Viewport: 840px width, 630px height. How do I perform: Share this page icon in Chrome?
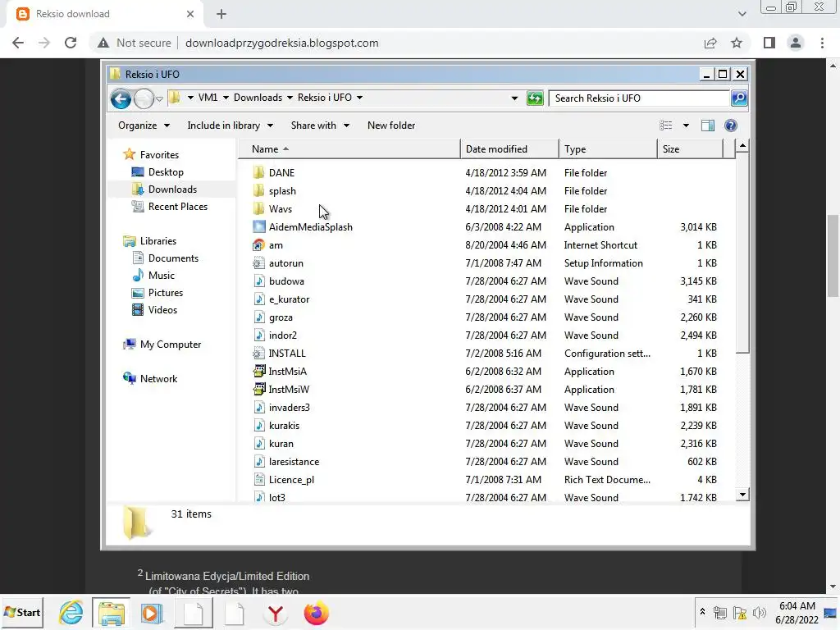tap(710, 43)
